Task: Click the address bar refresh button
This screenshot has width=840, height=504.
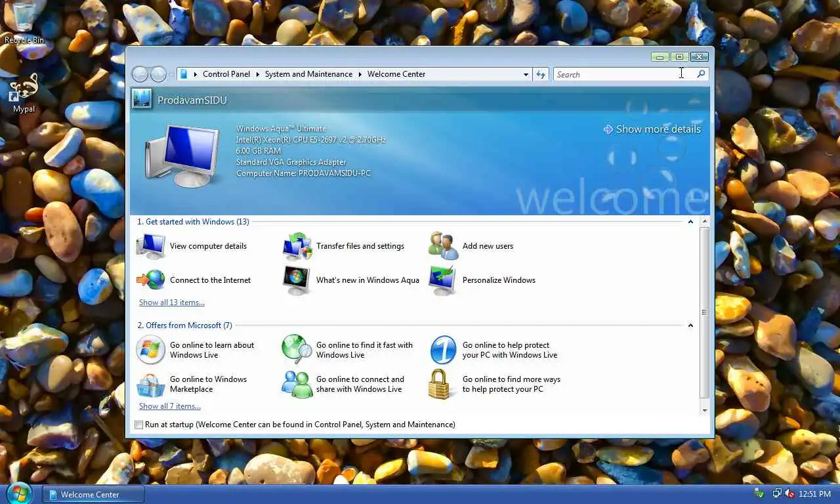Action: pyautogui.click(x=541, y=74)
